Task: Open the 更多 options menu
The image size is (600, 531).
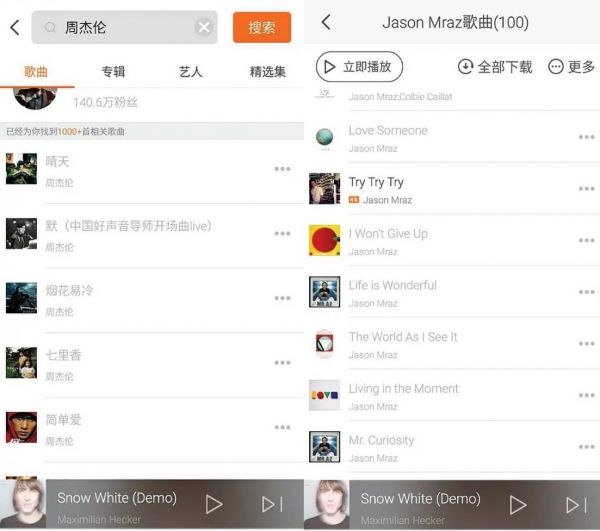Action: [571, 67]
